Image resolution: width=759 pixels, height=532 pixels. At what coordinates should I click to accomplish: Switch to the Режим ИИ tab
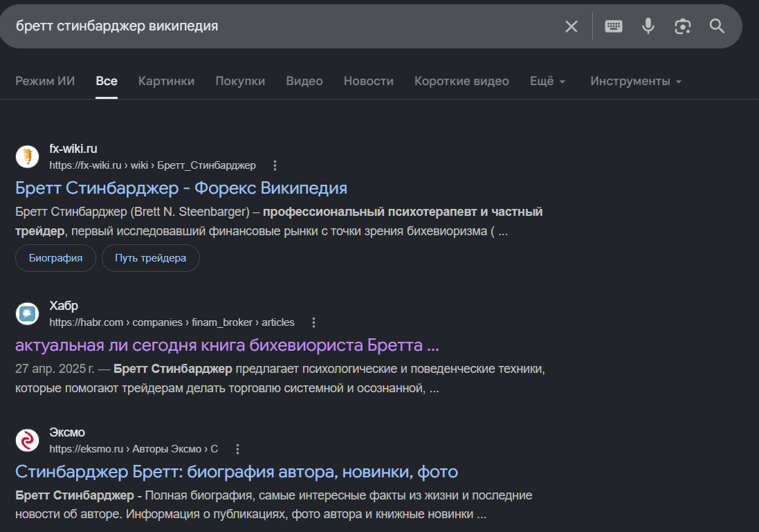coord(45,81)
